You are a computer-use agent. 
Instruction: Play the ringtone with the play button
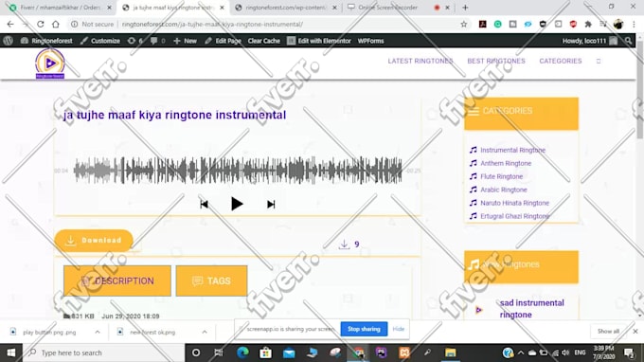pyautogui.click(x=237, y=204)
